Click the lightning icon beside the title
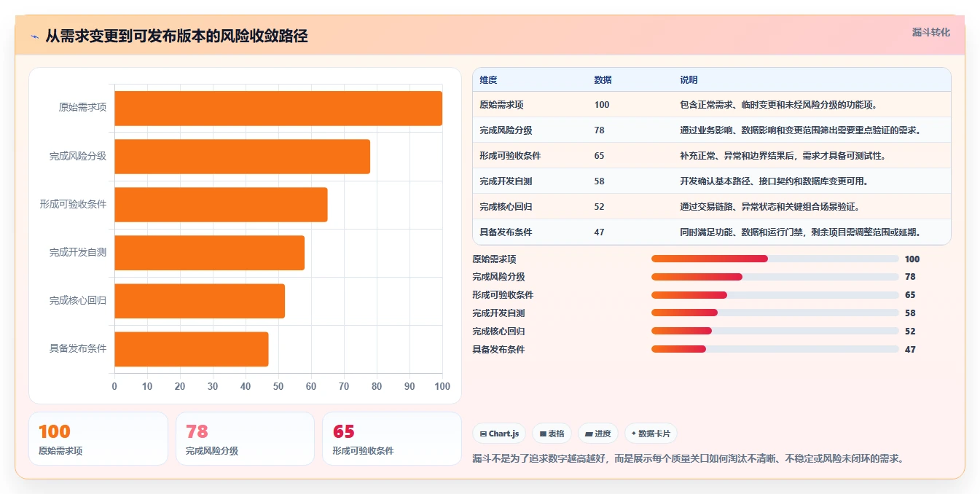The height and width of the screenshot is (494, 980). pyautogui.click(x=34, y=36)
